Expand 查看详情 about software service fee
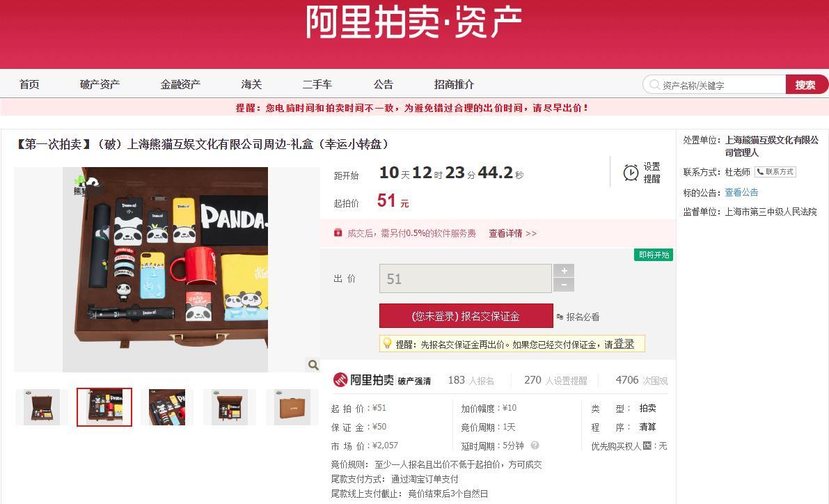The height and width of the screenshot is (504, 829). tap(512, 233)
